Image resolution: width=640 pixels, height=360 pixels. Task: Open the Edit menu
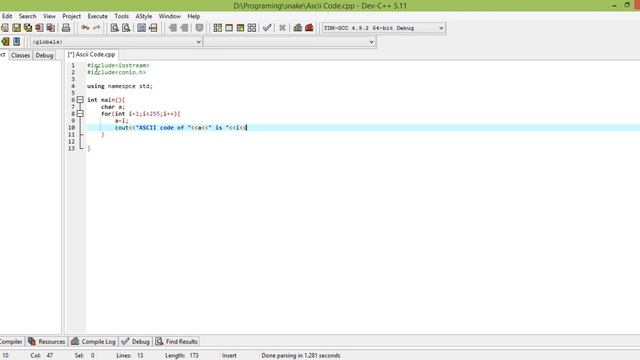(x=7, y=16)
